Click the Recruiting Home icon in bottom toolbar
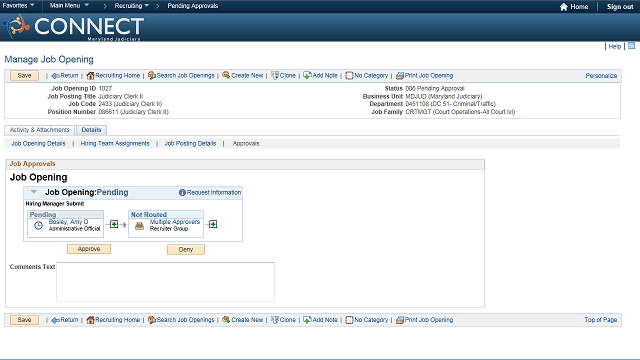The height and width of the screenshot is (360, 640). point(90,320)
